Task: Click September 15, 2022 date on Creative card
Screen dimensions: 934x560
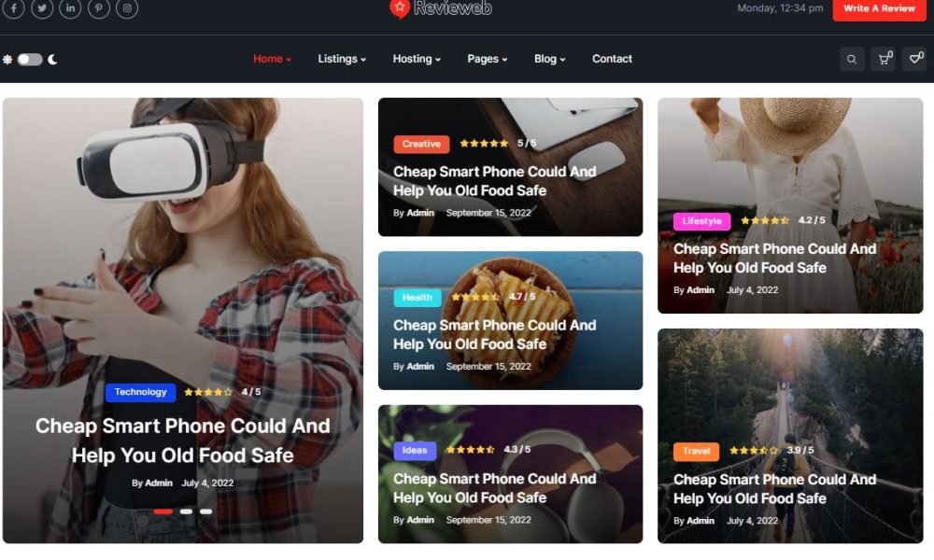Action: [x=488, y=213]
